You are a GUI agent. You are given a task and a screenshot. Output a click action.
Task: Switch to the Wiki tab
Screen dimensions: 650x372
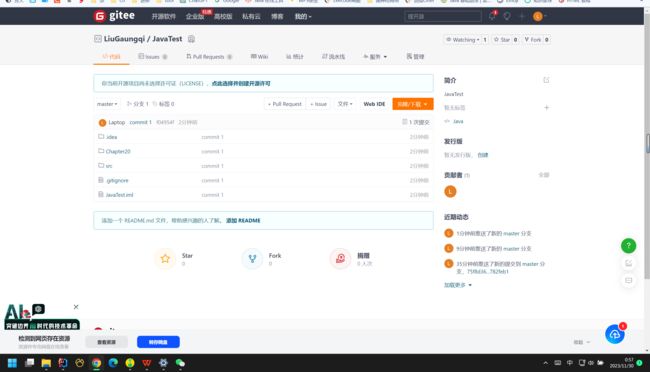coord(260,56)
